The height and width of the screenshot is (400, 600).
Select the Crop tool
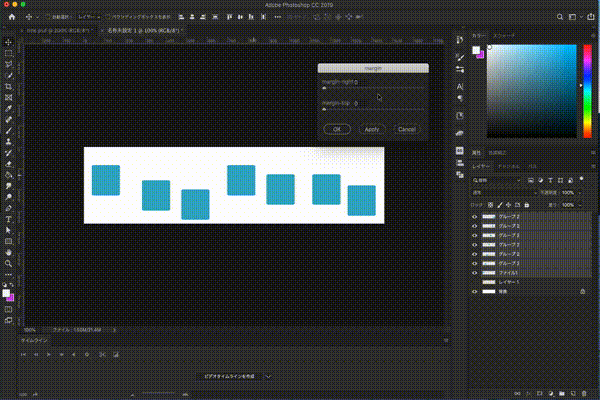click(8, 86)
